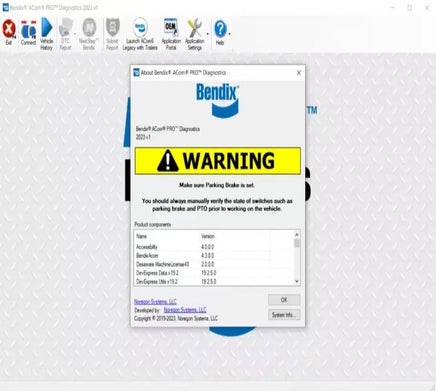Image resolution: width=436 pixels, height=391 pixels.
Task: Click the Submit Report toolbar icon
Action: (112, 33)
